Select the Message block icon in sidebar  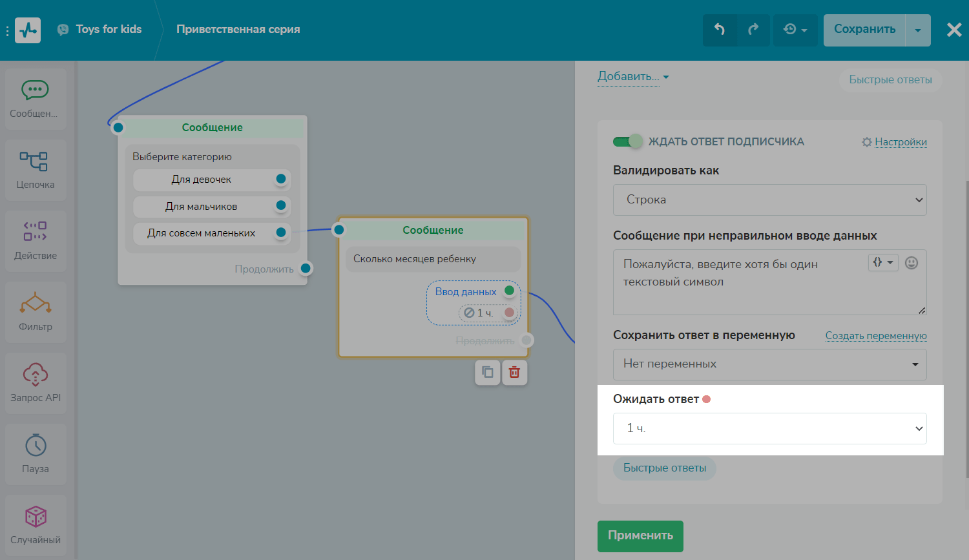click(35, 90)
